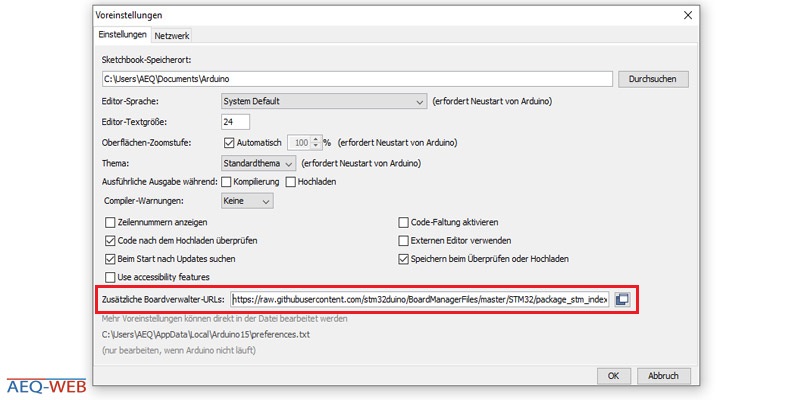This screenshot has height=400, width=800.
Task: Click the Sketchbook-Speicherort path field
Action: coord(357,79)
